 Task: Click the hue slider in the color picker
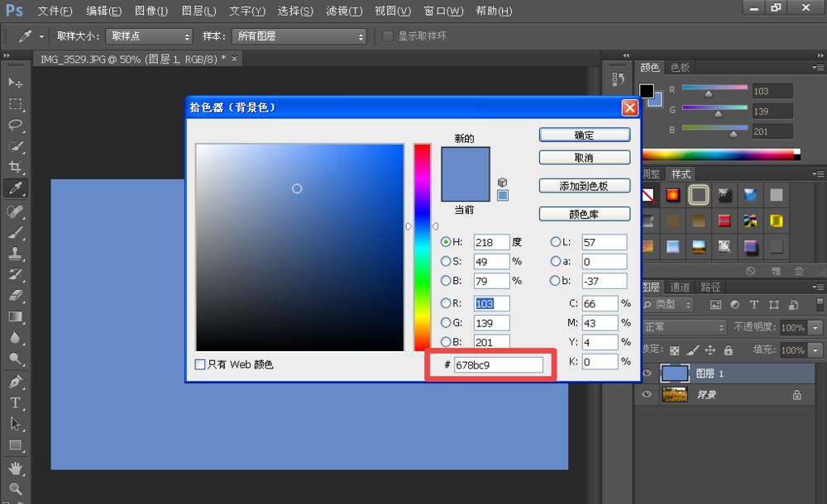422,248
